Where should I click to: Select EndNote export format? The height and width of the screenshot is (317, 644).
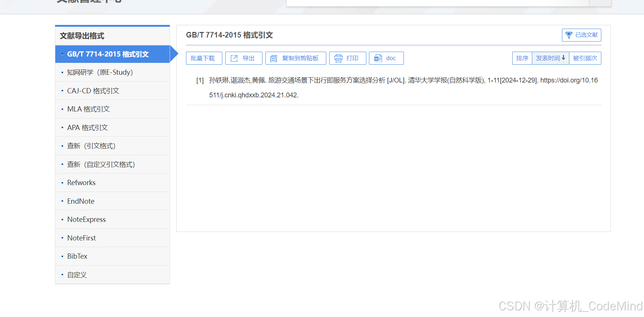(112, 201)
